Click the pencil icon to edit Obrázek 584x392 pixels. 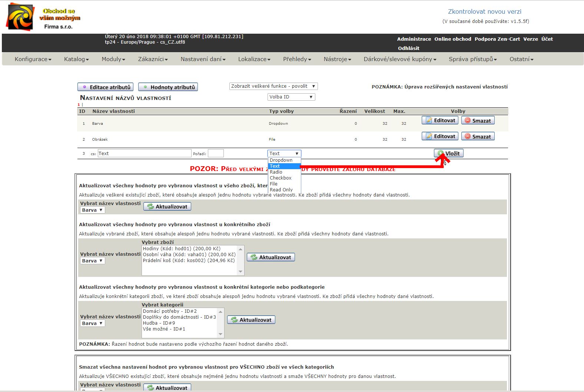click(x=429, y=136)
